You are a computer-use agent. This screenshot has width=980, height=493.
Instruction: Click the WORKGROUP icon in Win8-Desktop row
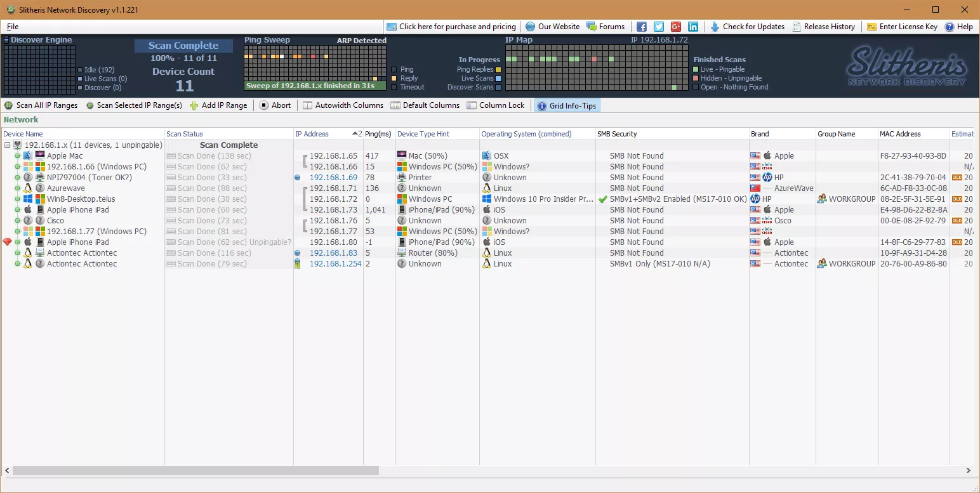822,199
